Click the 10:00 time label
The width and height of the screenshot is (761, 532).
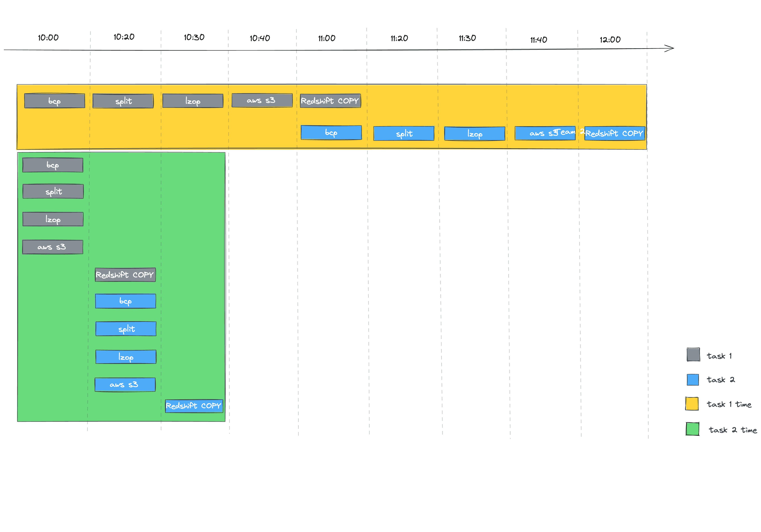48,38
